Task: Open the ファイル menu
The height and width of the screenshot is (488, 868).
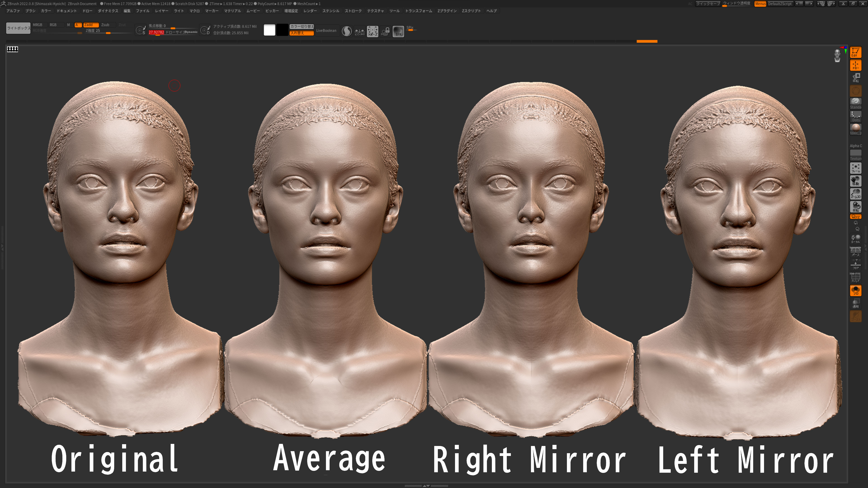Action: (x=143, y=11)
